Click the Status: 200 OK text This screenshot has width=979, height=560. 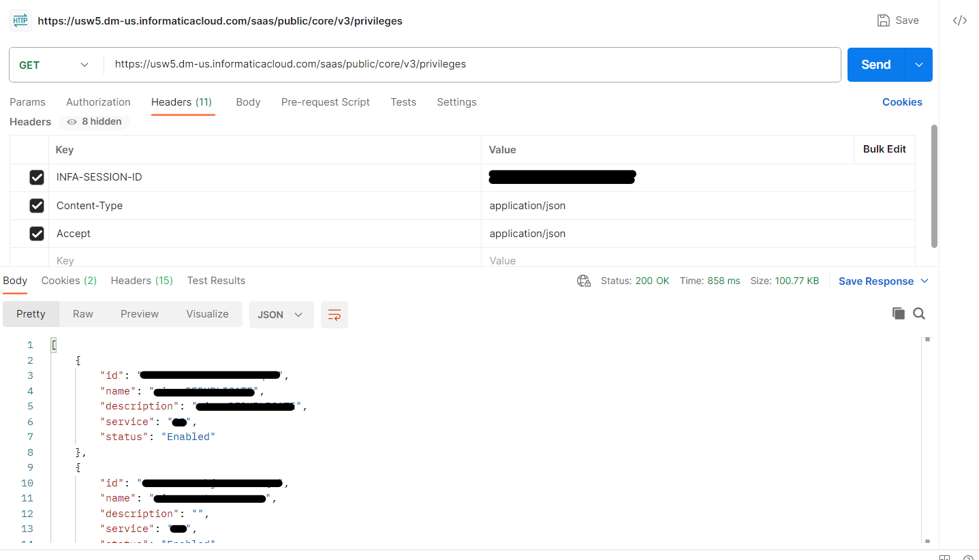point(635,281)
